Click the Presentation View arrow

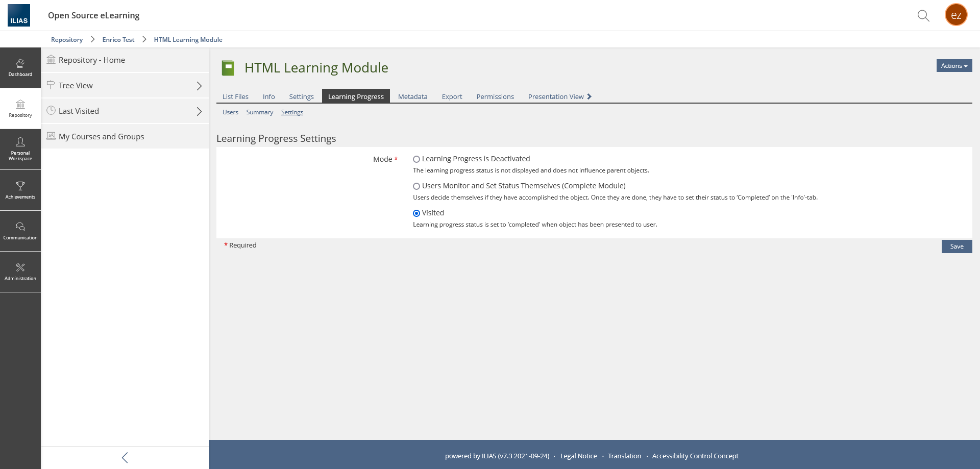[x=590, y=96]
